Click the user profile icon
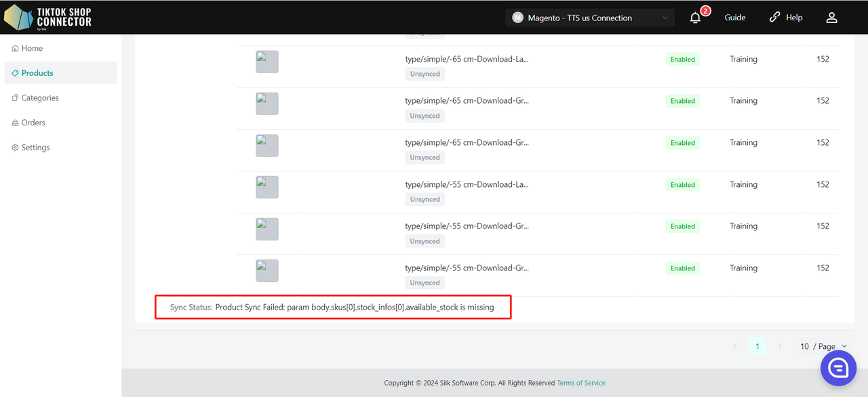Viewport: 868px width, 397px height. [831, 18]
